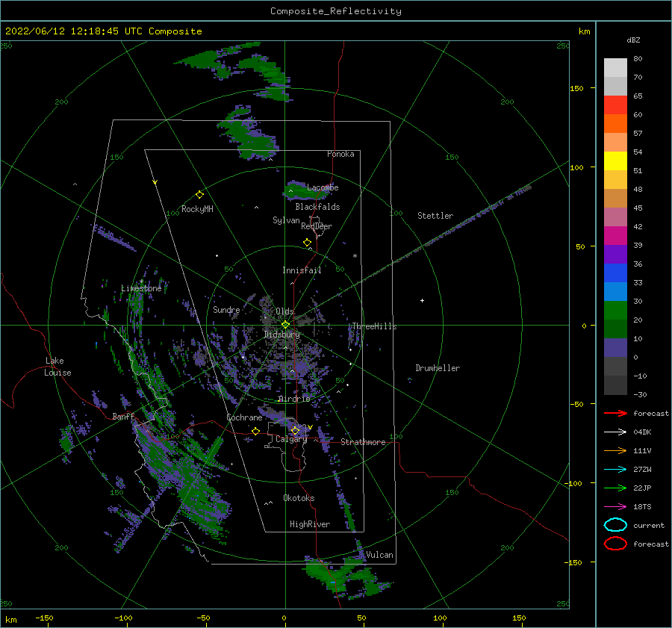Click the yellow diamond at the radar center
The height and width of the screenshot is (628, 672).
pos(285,325)
